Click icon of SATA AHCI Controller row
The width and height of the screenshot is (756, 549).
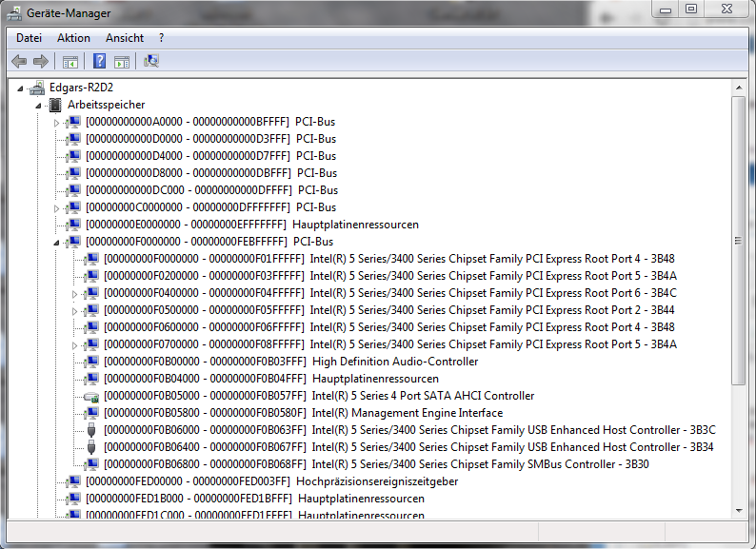click(91, 396)
